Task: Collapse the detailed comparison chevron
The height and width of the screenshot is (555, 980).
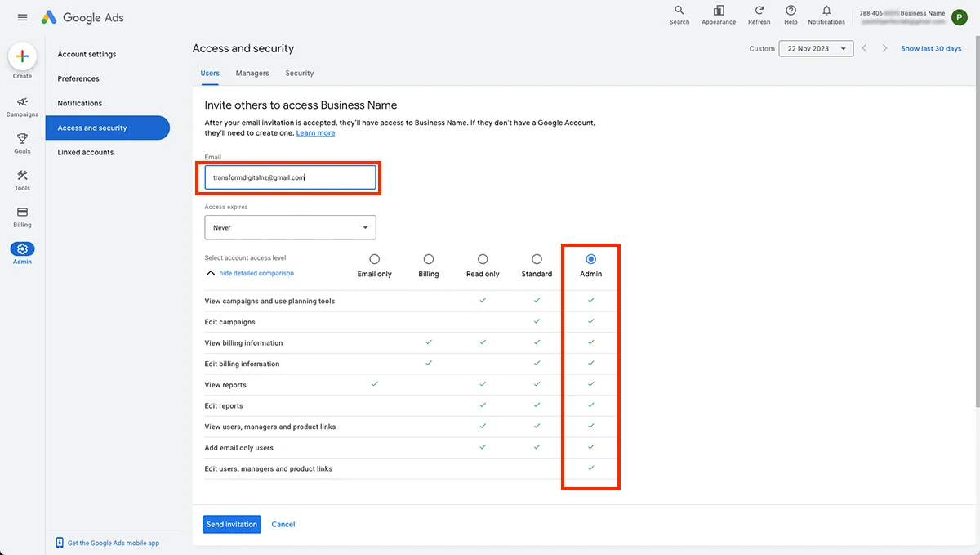Action: (x=211, y=273)
